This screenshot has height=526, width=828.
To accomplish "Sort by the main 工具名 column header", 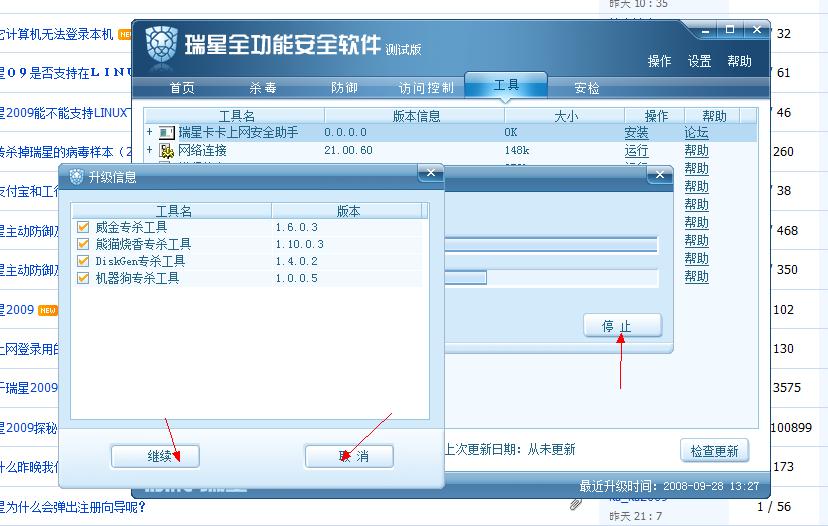I will (235, 116).
